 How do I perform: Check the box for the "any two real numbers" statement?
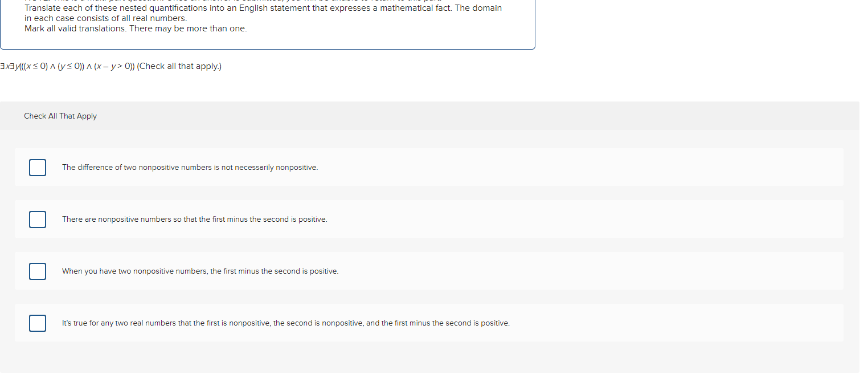coord(38,323)
